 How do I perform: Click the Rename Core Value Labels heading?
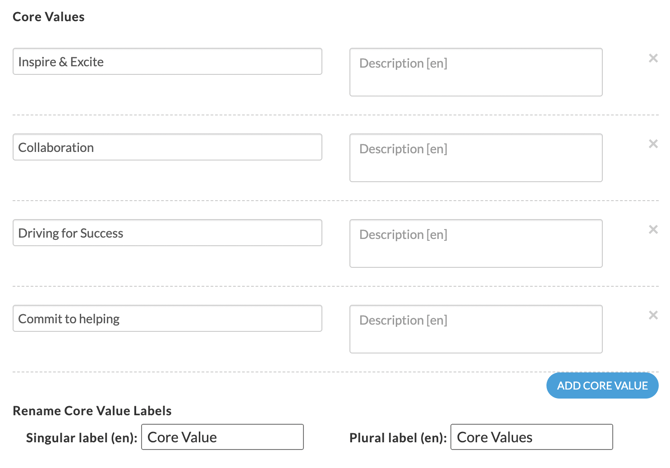(x=92, y=411)
